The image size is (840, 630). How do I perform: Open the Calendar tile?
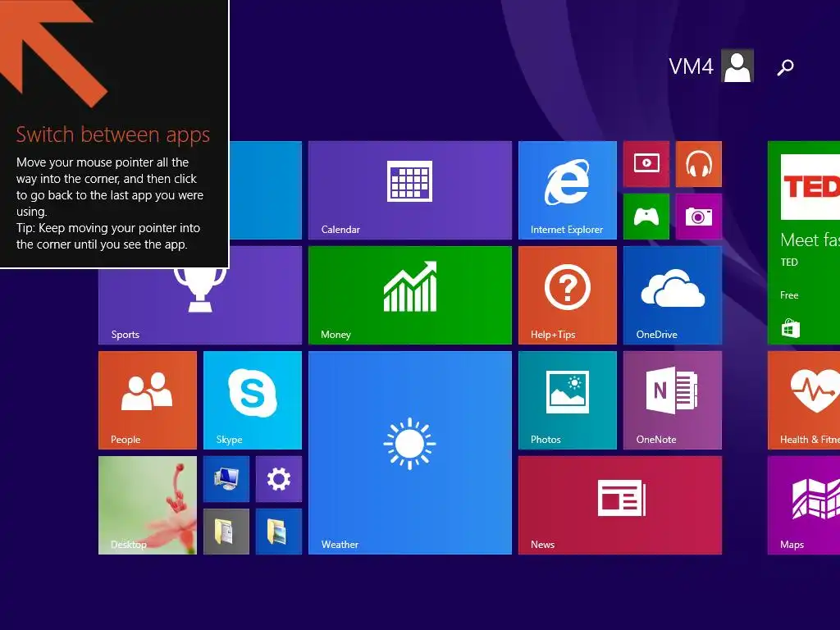(410, 190)
